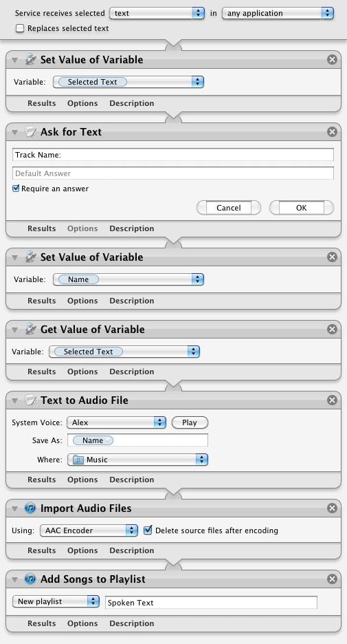Screen dimensions: 347x644
Task: Click the Save As field with Name token
Action: (138, 440)
